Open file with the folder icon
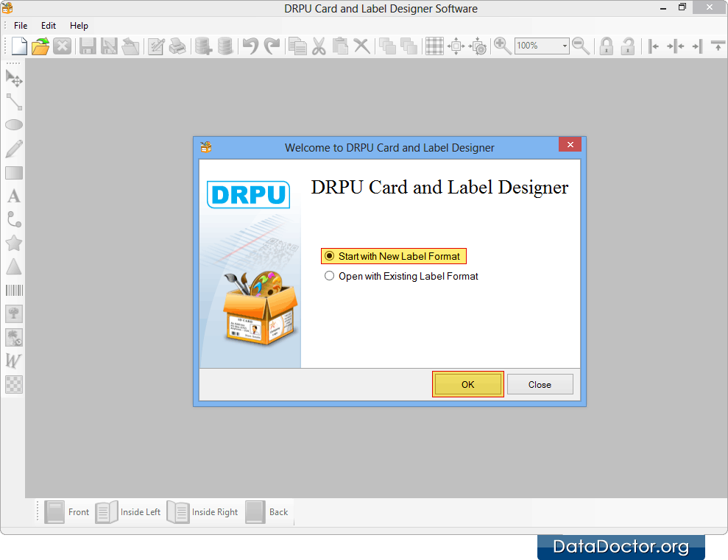The image size is (728, 560). click(40, 46)
